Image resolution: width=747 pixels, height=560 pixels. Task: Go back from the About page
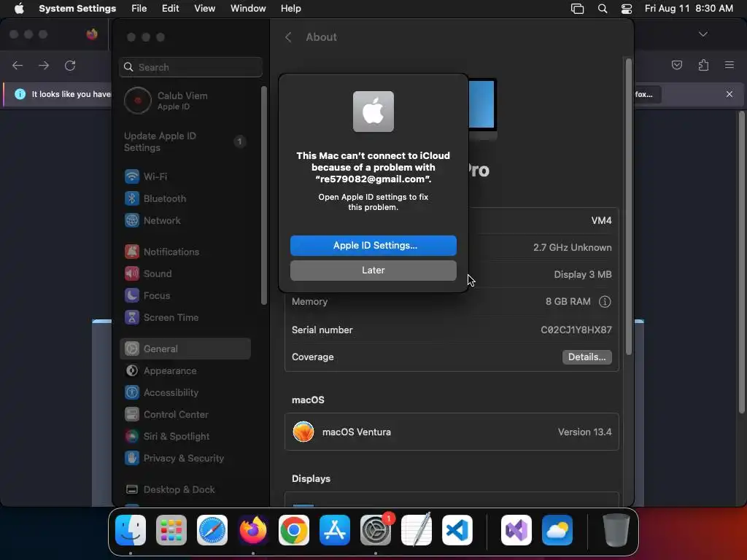[x=287, y=37]
